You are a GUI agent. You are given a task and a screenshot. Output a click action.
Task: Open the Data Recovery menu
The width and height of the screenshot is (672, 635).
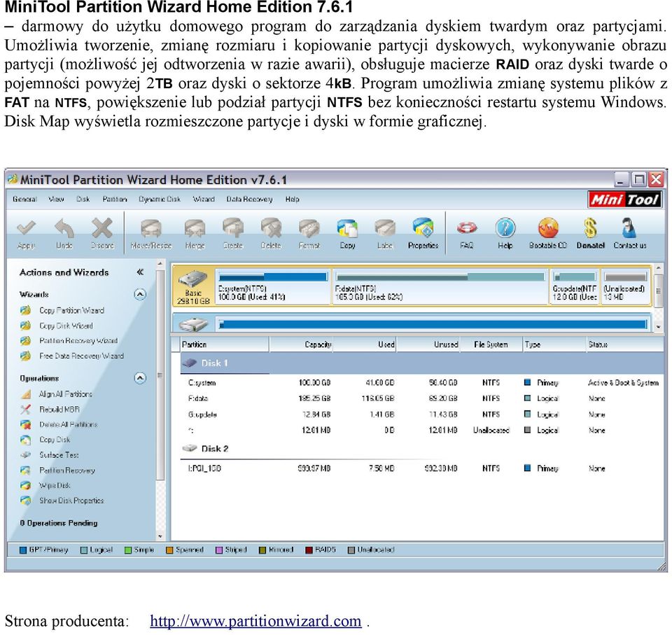(249, 200)
